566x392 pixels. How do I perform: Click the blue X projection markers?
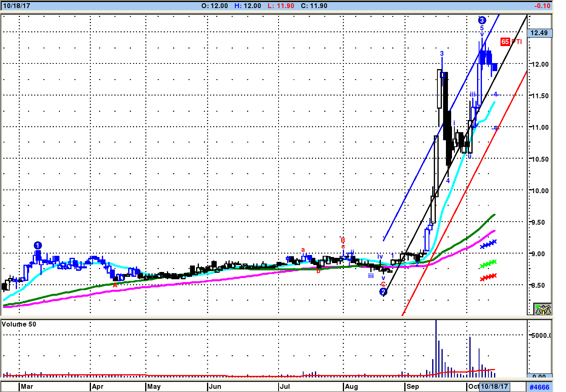[488, 244]
